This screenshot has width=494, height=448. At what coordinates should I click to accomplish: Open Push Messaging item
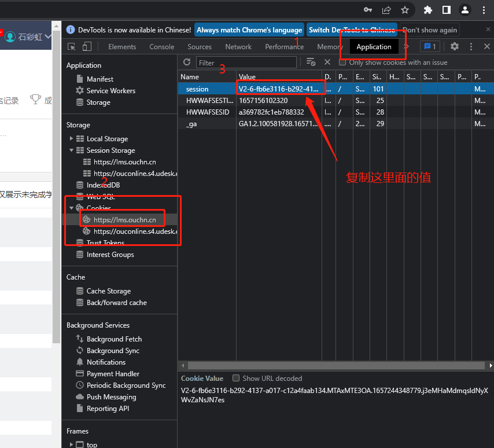[111, 397]
